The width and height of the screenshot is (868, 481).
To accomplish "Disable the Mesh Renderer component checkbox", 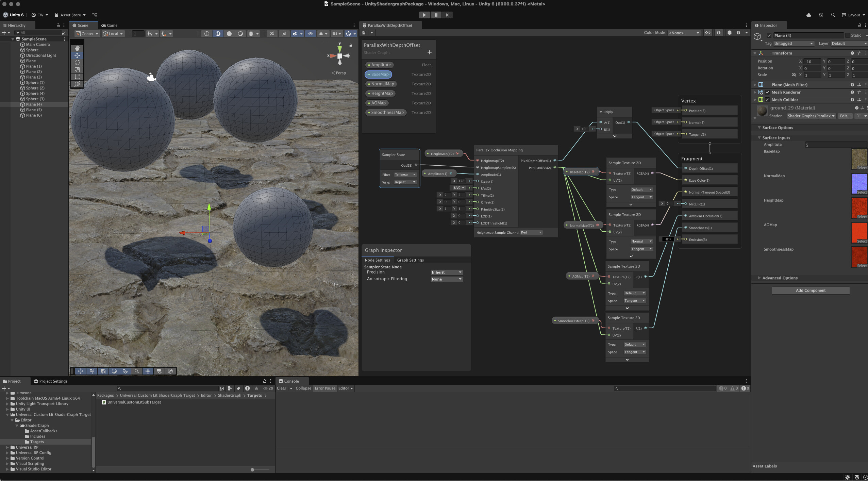I will click(x=767, y=92).
